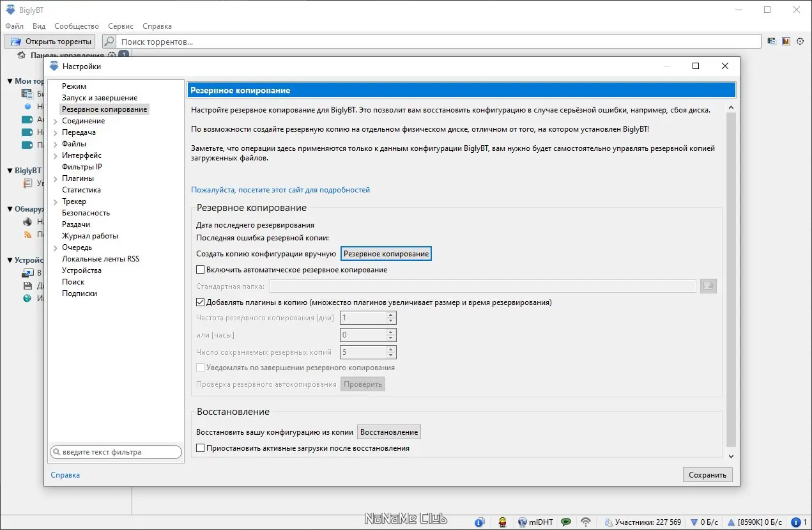The height and width of the screenshot is (530, 812).
Task: Click the Сохранить button
Action: (708, 475)
